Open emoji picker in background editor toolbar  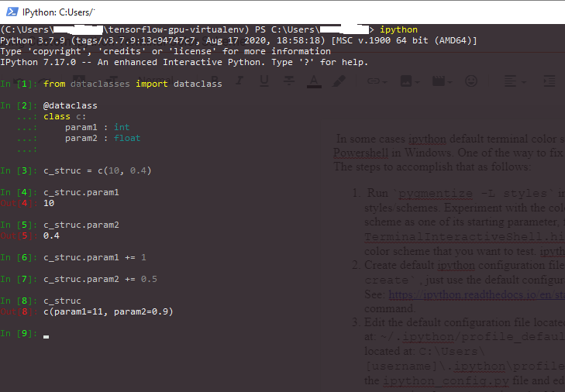coord(471,81)
